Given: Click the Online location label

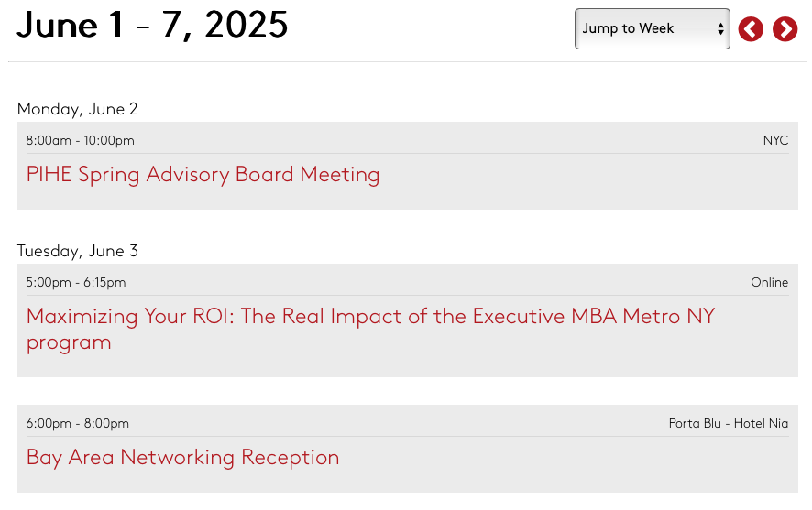Looking at the screenshot, I should pos(770,282).
